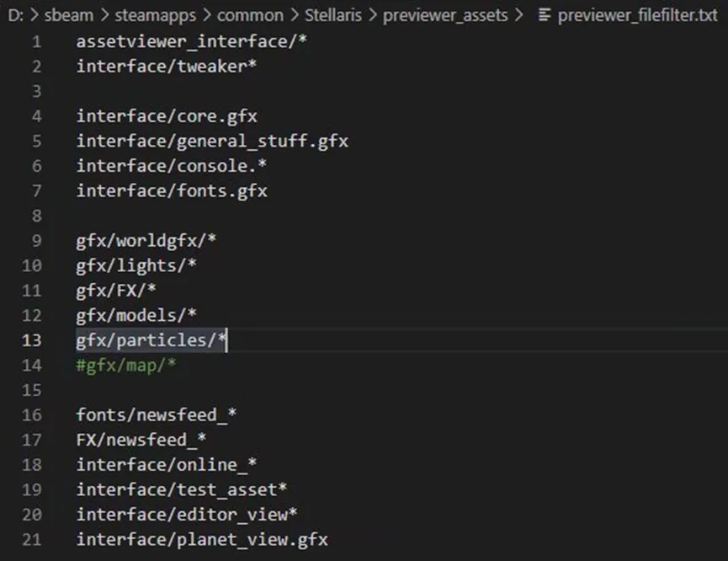Click the Stellaris breadcrumb item
This screenshot has width=728, height=561.
click(334, 15)
